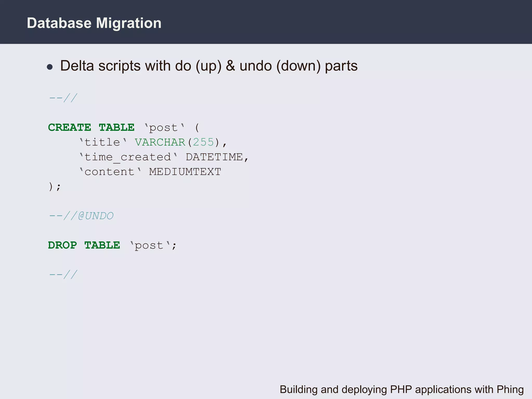Click the number 255 in VARCHAR

[203, 142]
